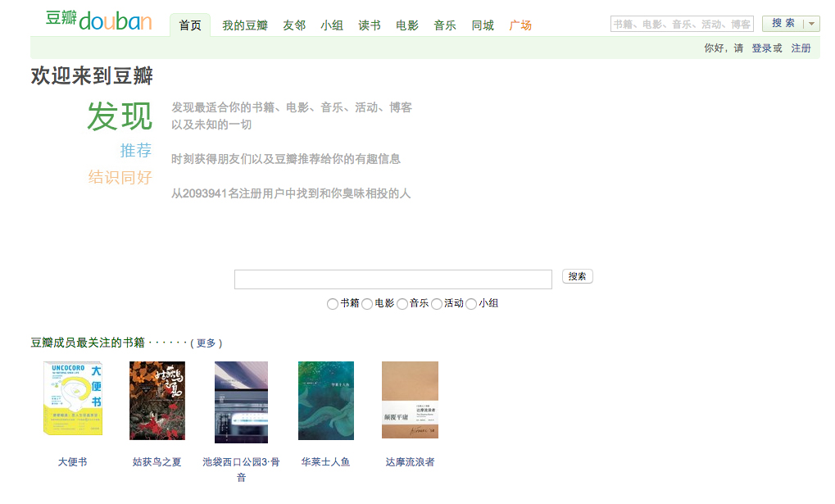This screenshot has height=504, width=835.
Task: Click the center 搜索 button
Action: click(x=577, y=276)
